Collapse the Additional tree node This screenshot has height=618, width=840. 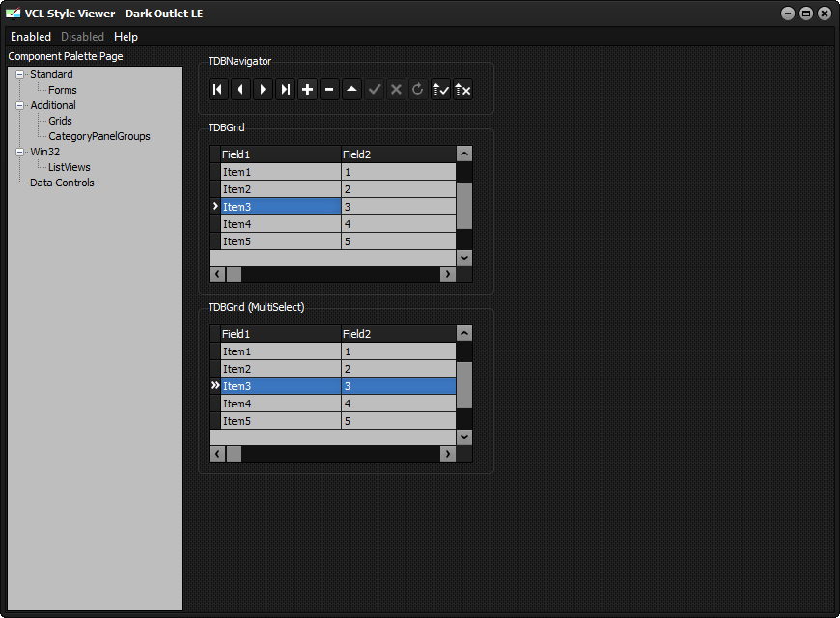click(x=20, y=105)
